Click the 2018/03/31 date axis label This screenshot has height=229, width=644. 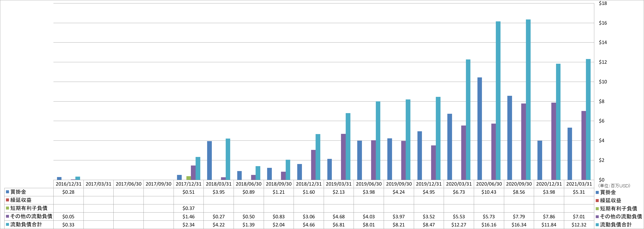pyautogui.click(x=218, y=184)
